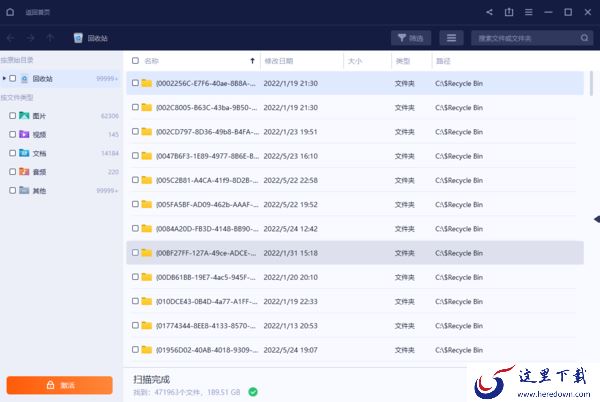Click folder icon of {00BF27FF-127A row

(x=147, y=253)
